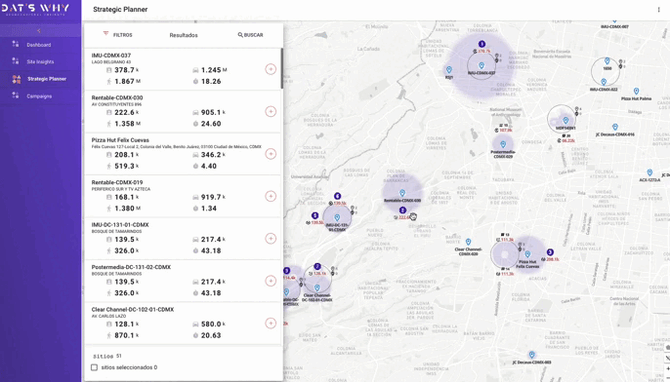Click the ACK-127D-A map pin
This screenshot has height=382, width=670.
point(649,173)
